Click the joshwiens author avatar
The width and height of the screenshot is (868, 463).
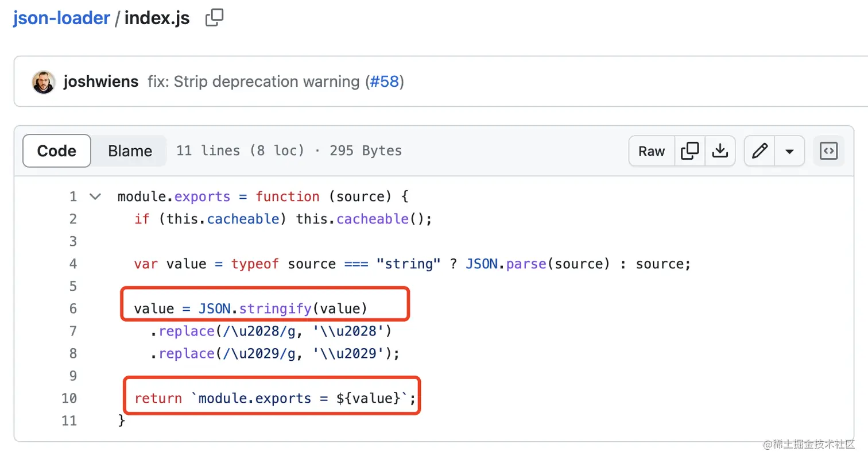point(44,82)
